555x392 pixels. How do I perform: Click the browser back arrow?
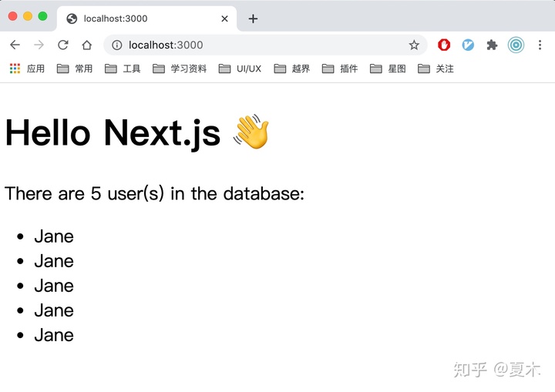15,45
